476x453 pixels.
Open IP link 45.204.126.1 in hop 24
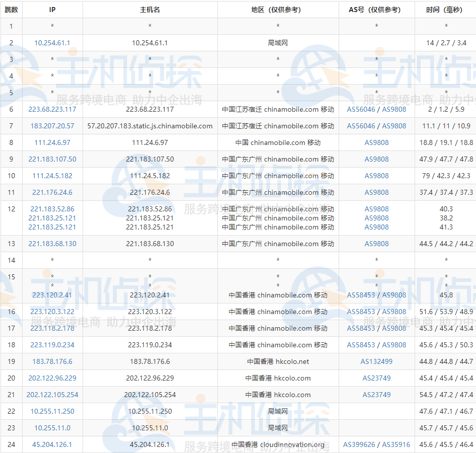click(x=52, y=444)
